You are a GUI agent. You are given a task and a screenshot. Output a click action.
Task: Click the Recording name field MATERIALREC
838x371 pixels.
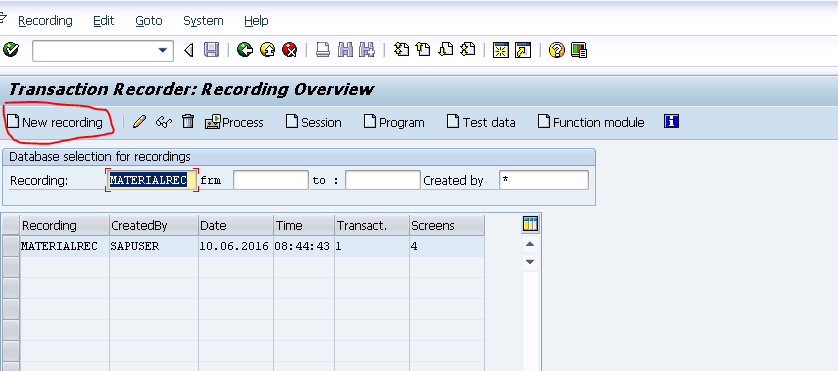click(x=152, y=180)
